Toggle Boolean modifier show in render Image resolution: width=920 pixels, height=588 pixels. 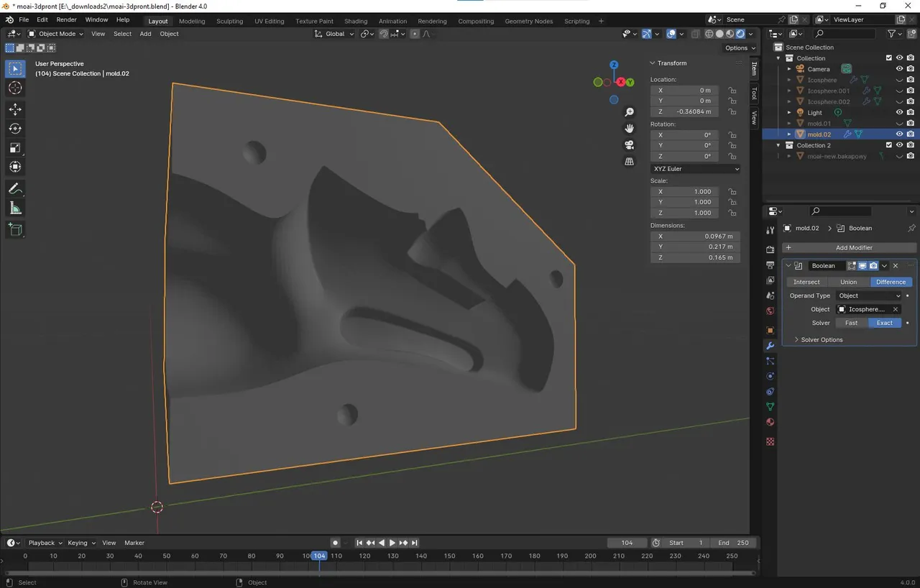(873, 265)
